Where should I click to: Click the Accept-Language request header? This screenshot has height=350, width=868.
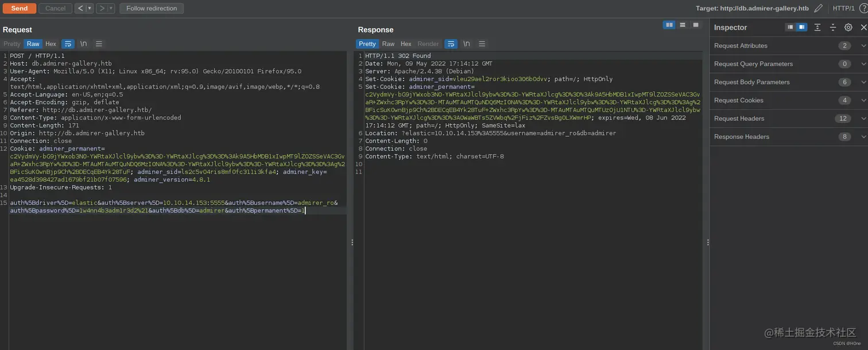coord(67,94)
